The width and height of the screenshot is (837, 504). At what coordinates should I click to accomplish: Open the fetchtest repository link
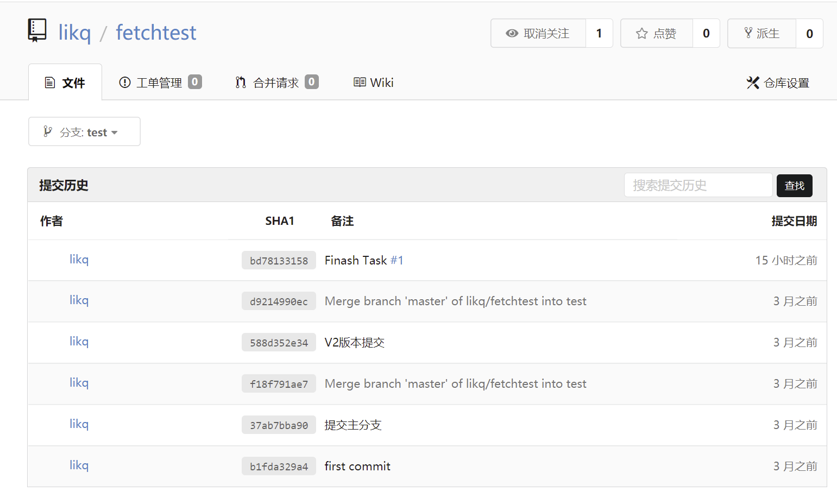(156, 33)
